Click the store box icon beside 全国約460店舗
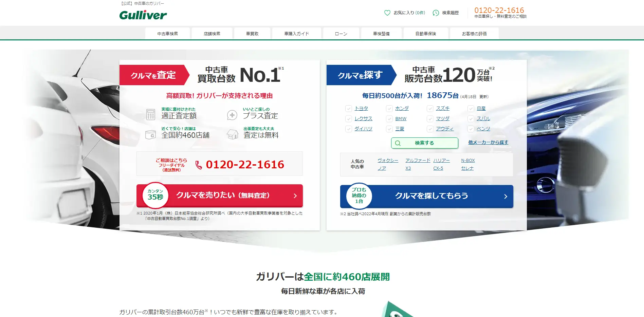 [x=150, y=134]
